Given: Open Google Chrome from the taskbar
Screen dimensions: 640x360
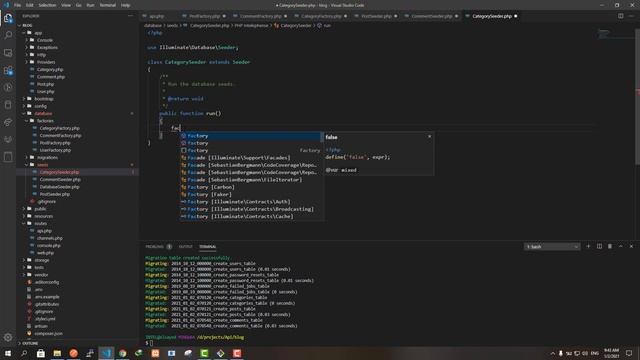Looking at the screenshot, I should pyautogui.click(x=122, y=353).
